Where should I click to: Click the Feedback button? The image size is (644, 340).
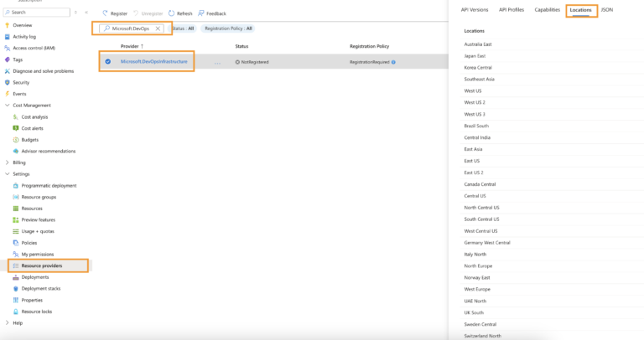tap(212, 13)
